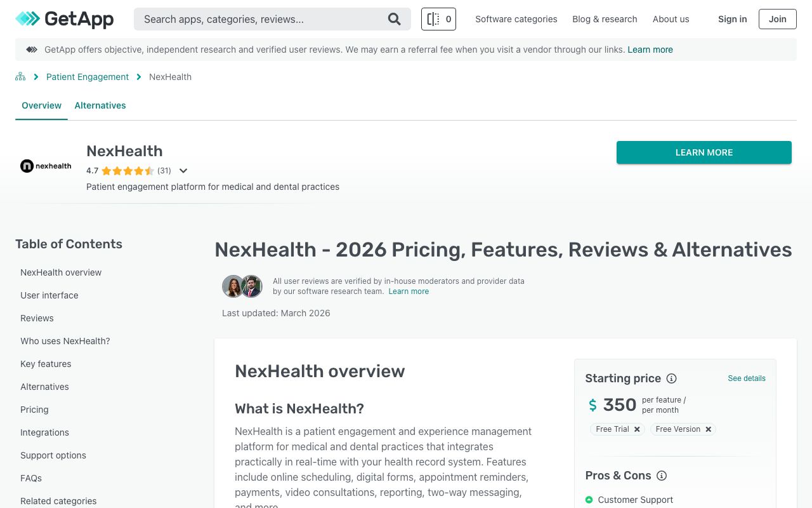Viewport: 812px width, 508px height.
Task: Click the Join button
Action: pos(778,19)
